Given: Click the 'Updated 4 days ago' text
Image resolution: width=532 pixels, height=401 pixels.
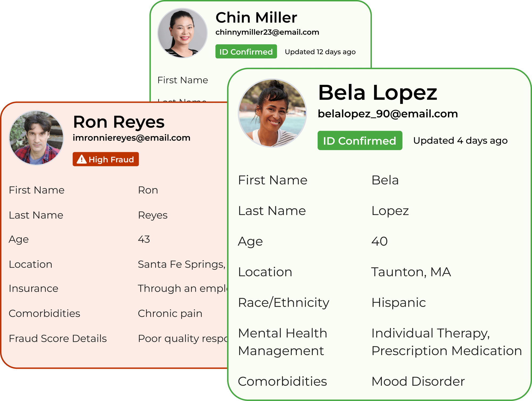Looking at the screenshot, I should pyautogui.click(x=460, y=141).
